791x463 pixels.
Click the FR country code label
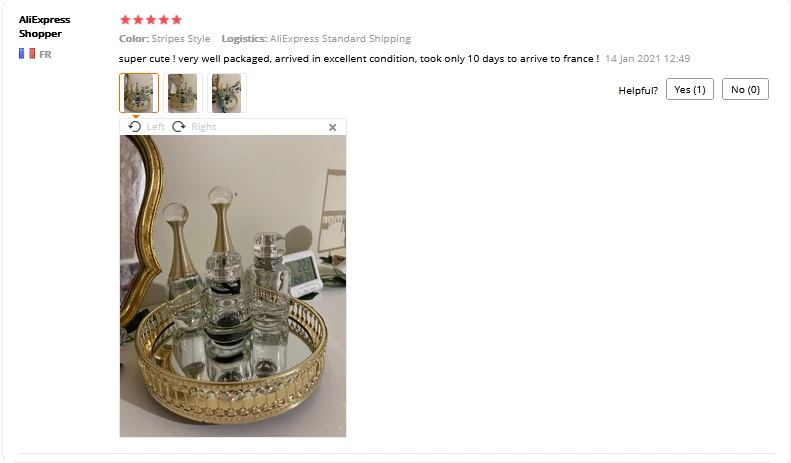point(45,54)
